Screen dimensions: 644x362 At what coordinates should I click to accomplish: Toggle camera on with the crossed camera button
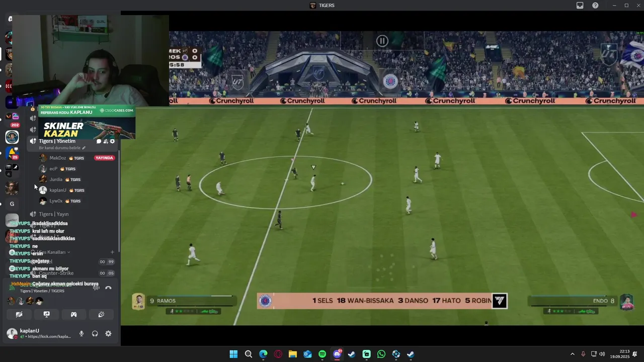point(19,314)
